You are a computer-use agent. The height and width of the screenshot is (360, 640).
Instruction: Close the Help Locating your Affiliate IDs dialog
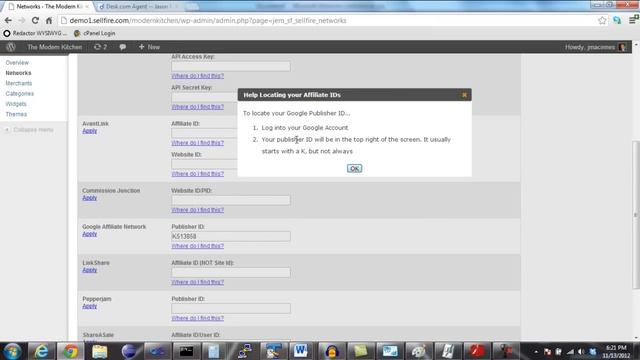pyautogui.click(x=464, y=95)
